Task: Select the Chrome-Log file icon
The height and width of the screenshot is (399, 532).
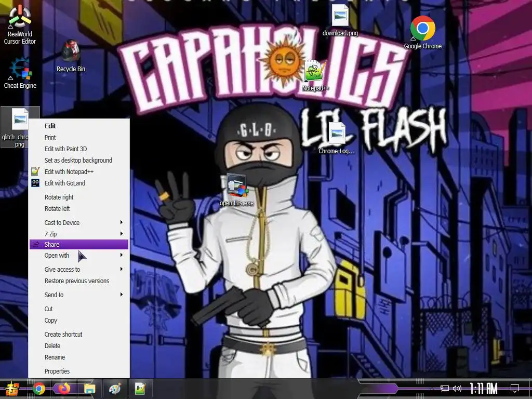Action: (x=337, y=138)
